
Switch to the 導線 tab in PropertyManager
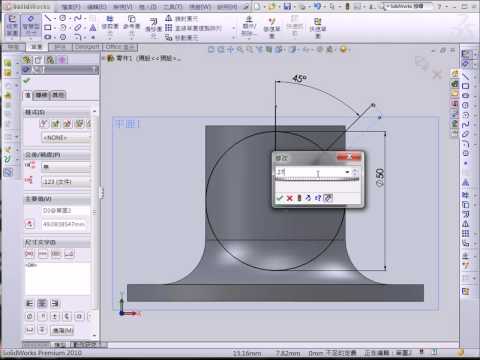42,95
